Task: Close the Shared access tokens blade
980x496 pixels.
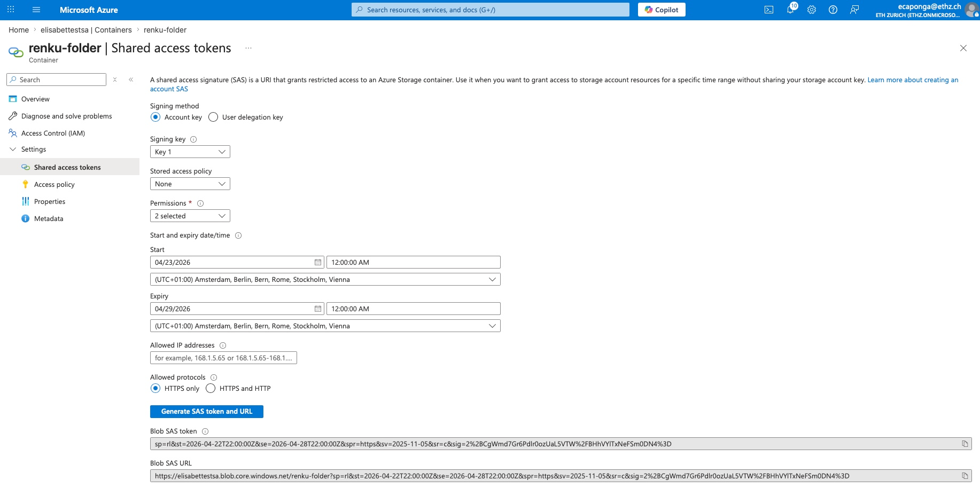Action: point(963,48)
